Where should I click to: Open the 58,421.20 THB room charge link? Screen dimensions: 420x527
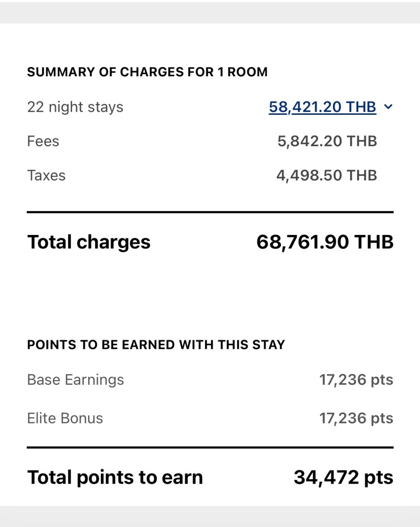coord(322,107)
